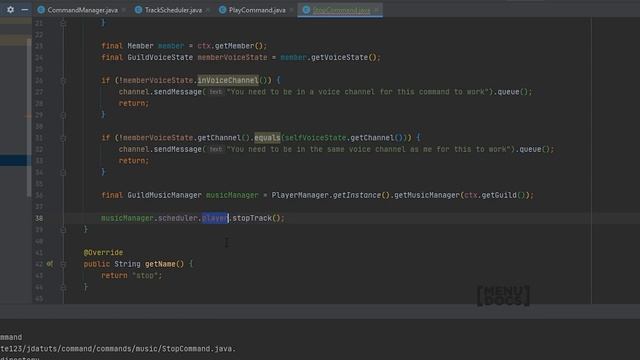Open the project panel settings gear
The image size is (640, 360).
pyautogui.click(x=10, y=9)
